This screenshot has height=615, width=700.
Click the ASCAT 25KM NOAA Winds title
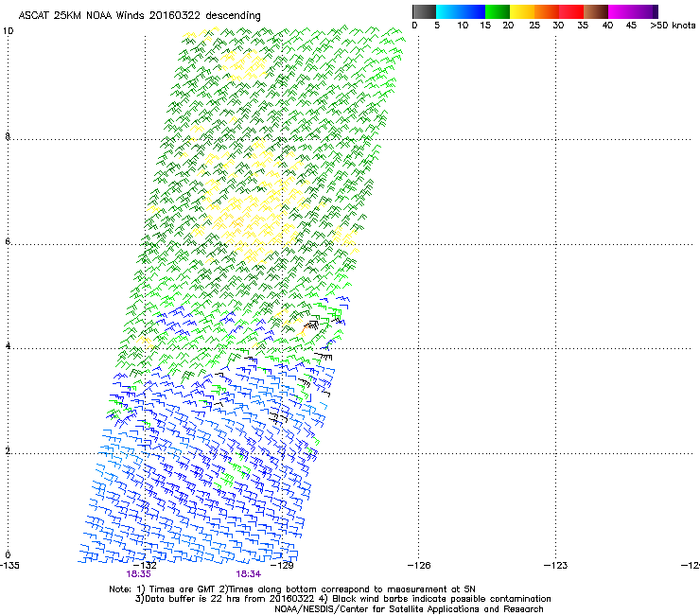click(x=139, y=16)
